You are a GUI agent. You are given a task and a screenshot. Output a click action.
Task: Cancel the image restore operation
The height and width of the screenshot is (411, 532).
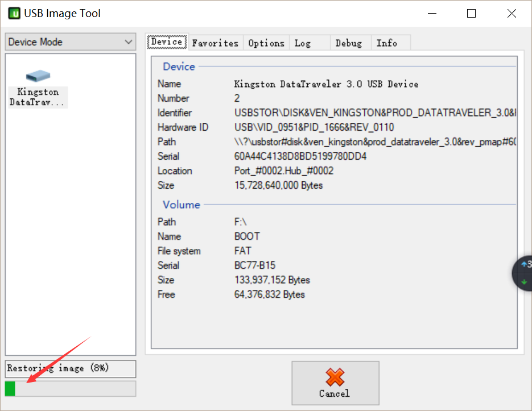335,383
